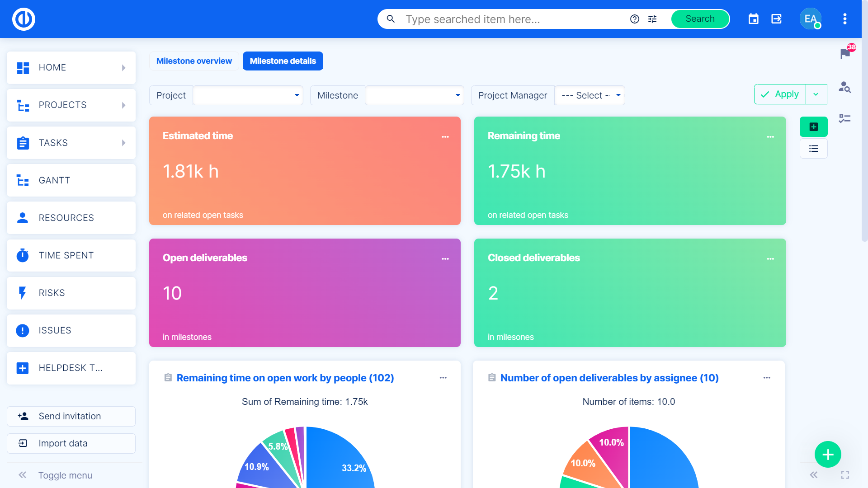The width and height of the screenshot is (868, 488).
Task: Switch to list view icon button
Action: 813,149
